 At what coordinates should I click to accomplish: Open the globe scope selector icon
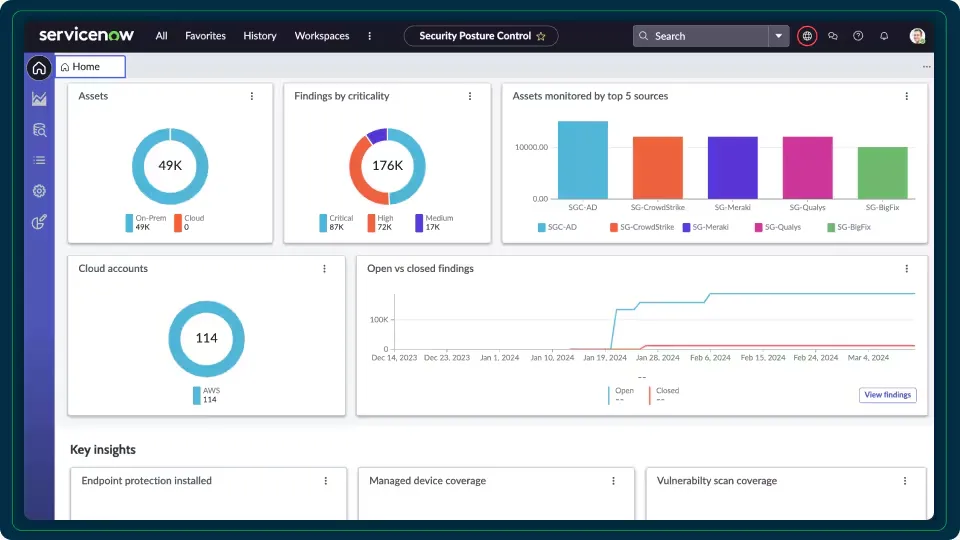[x=807, y=36]
